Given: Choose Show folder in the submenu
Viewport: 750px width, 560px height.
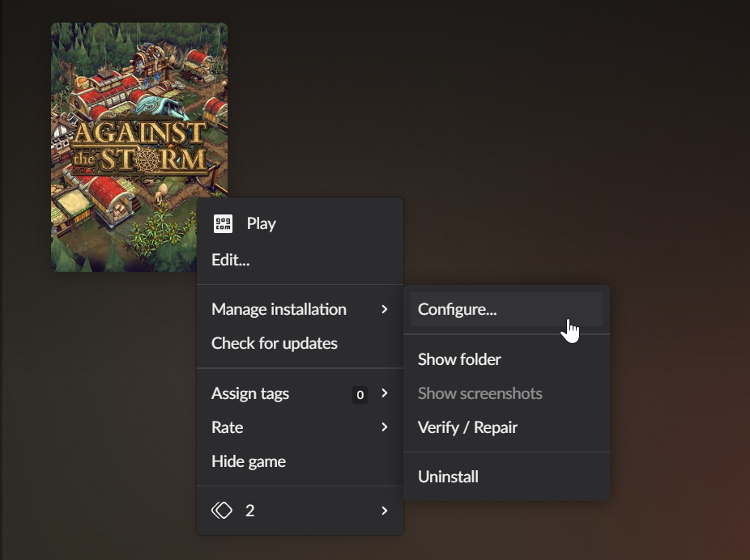Looking at the screenshot, I should coord(506,359).
